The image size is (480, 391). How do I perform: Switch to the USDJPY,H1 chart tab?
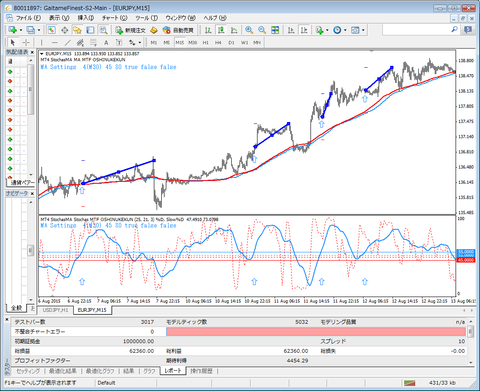56,310
